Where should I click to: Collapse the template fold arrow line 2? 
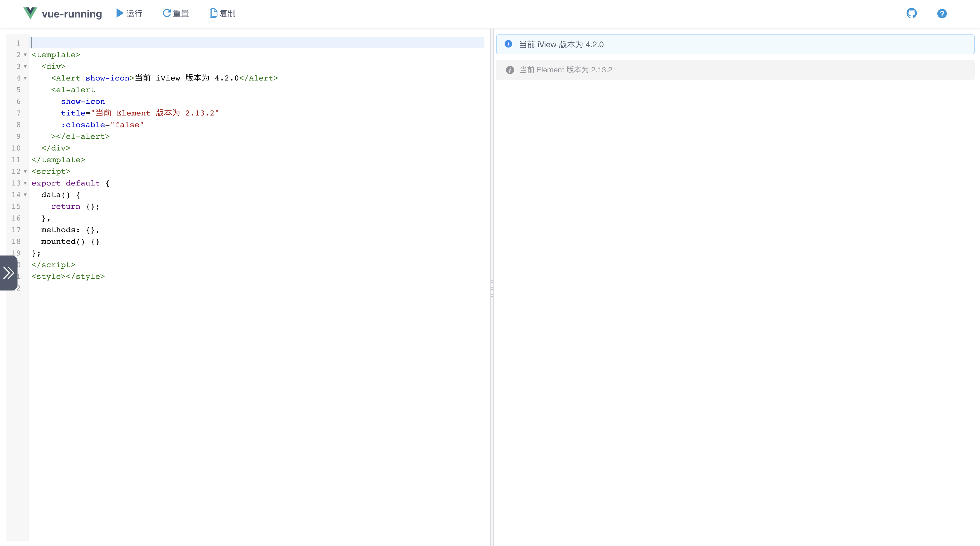[25, 55]
